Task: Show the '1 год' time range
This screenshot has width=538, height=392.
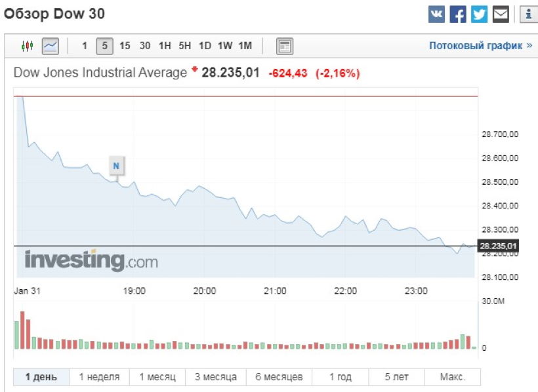Action: (x=340, y=377)
